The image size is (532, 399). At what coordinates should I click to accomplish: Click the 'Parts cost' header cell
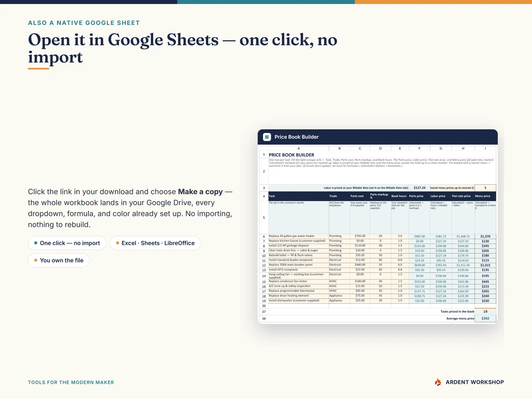pyautogui.click(x=360, y=196)
